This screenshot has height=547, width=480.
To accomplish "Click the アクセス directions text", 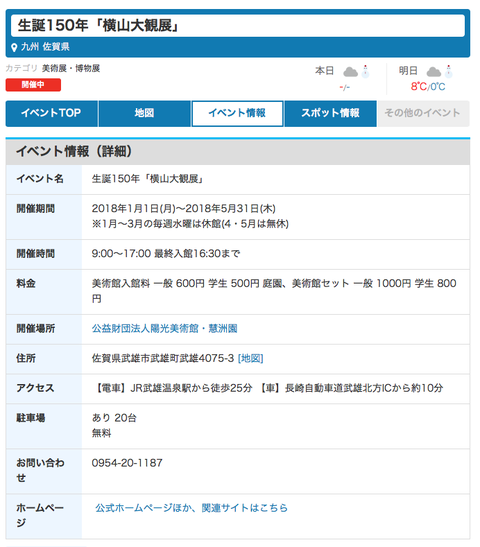I will (269, 388).
